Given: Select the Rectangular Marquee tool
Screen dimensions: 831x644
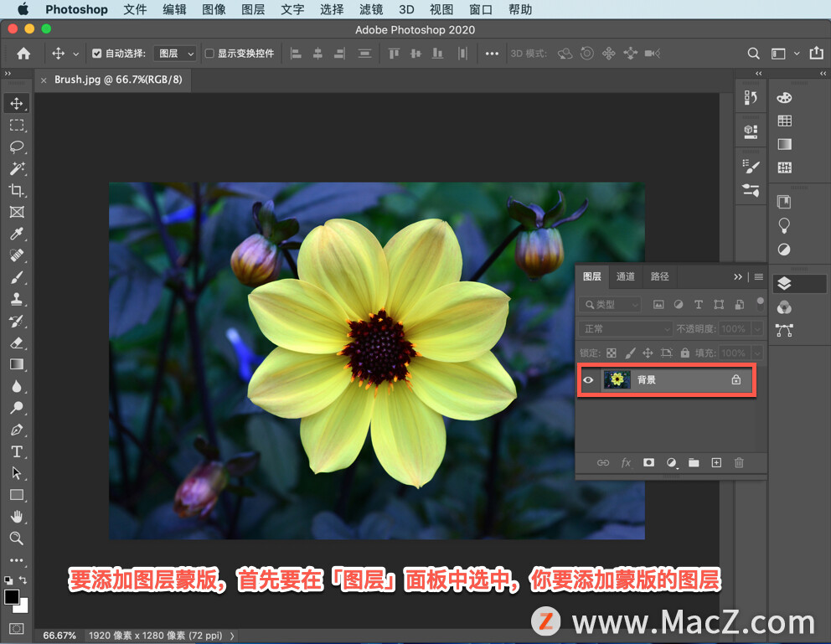Looking at the screenshot, I should click(x=17, y=125).
